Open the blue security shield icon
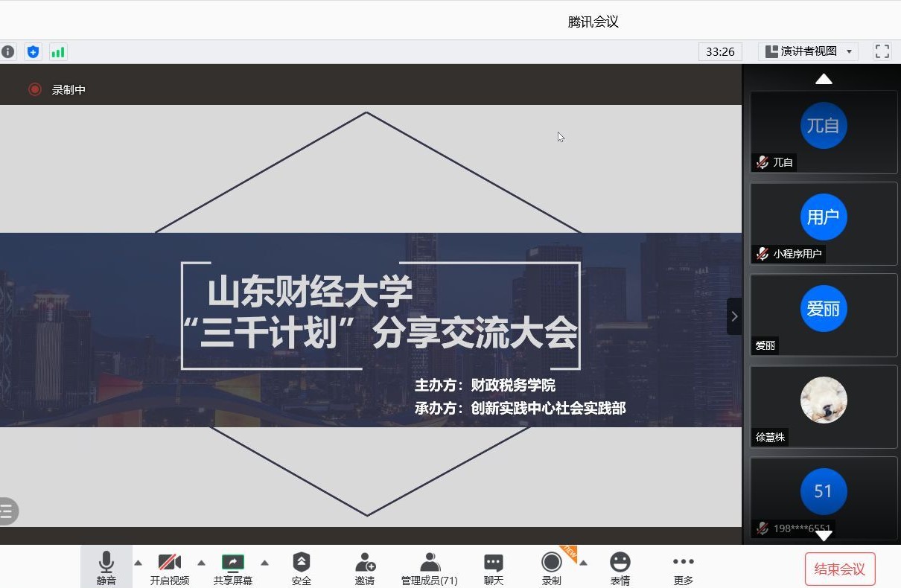 pyautogui.click(x=33, y=52)
